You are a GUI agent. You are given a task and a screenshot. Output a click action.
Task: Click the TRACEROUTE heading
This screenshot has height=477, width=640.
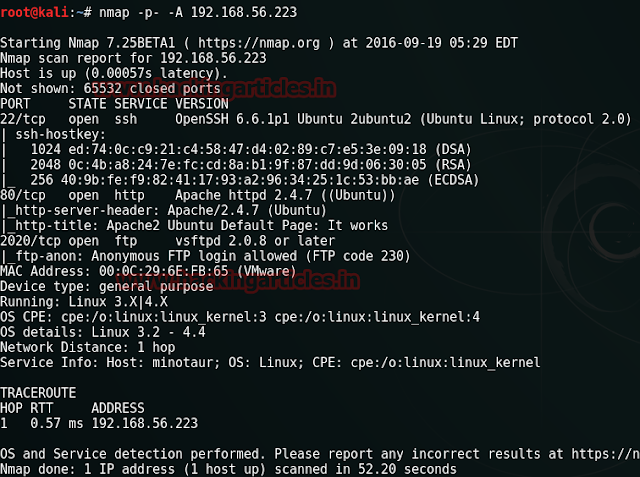39,394
